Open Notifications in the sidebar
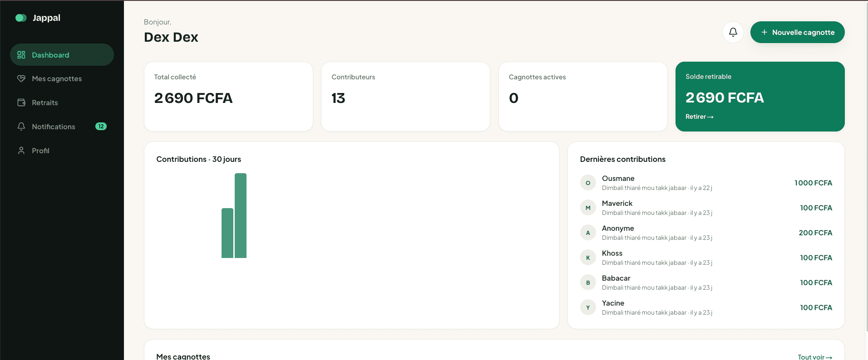 pyautogui.click(x=62, y=126)
